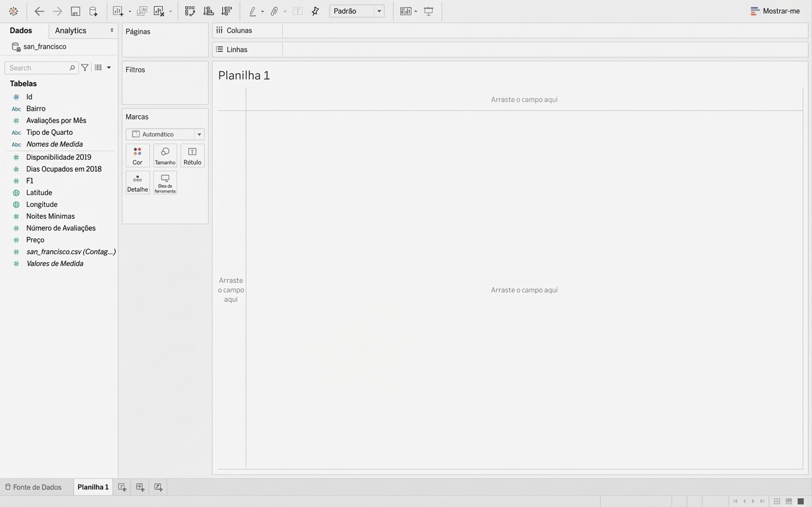Click the save workbook icon

pyautogui.click(x=75, y=11)
